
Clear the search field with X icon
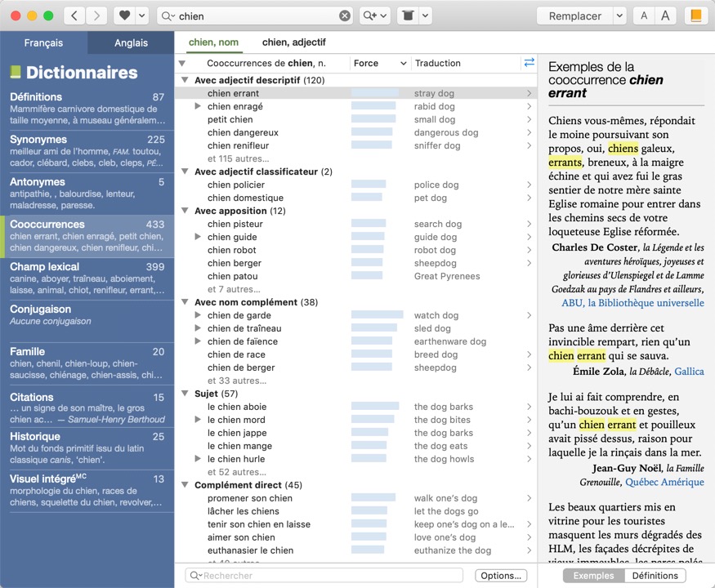pyautogui.click(x=345, y=16)
